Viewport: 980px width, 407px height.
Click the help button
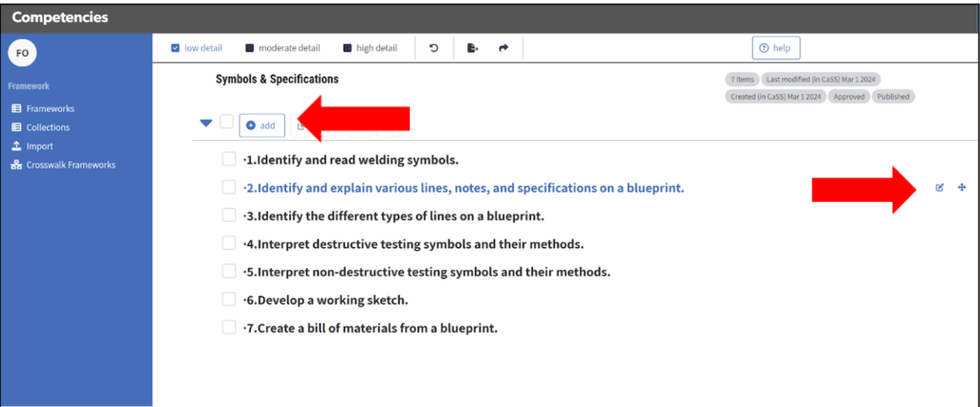776,48
